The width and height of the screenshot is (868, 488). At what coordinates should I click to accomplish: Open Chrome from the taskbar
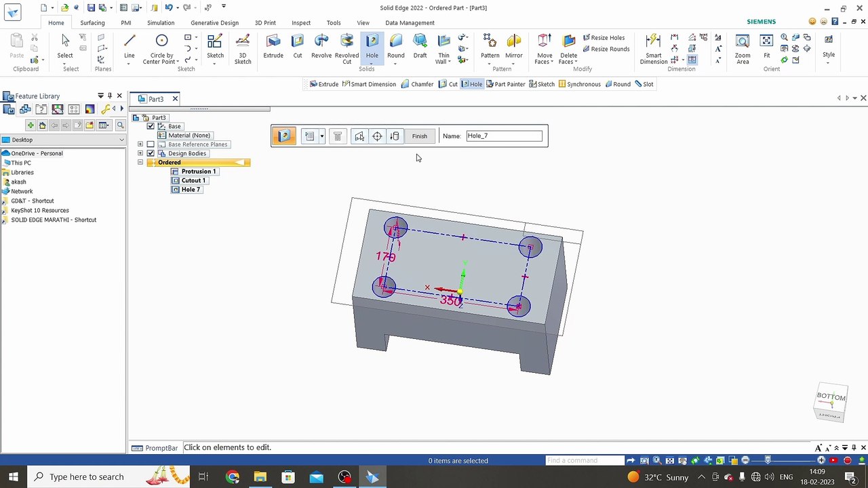[x=233, y=477]
